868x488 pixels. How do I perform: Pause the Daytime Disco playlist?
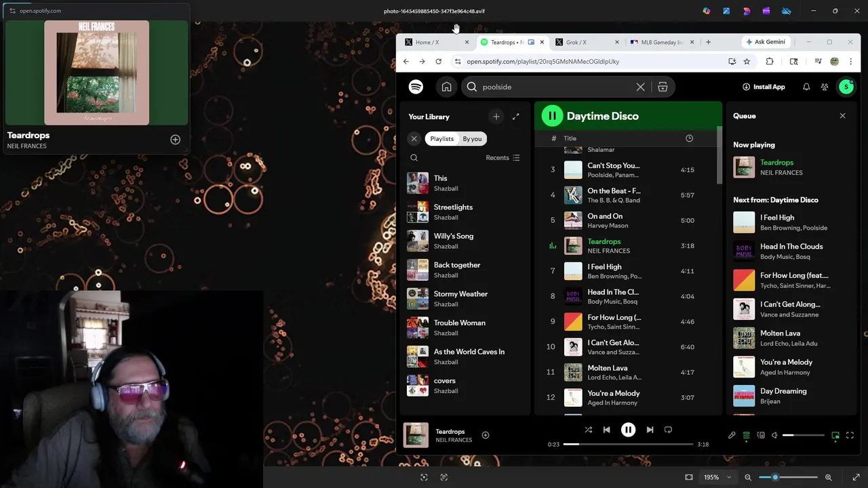coord(552,116)
